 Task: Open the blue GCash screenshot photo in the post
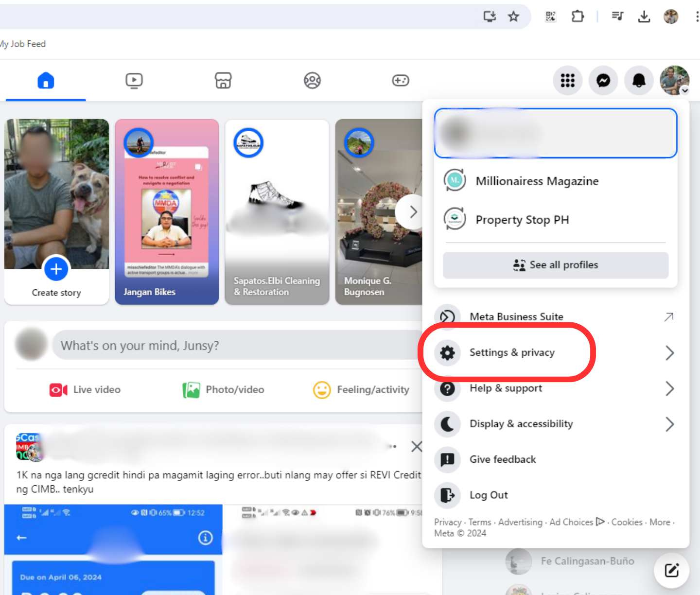113,549
